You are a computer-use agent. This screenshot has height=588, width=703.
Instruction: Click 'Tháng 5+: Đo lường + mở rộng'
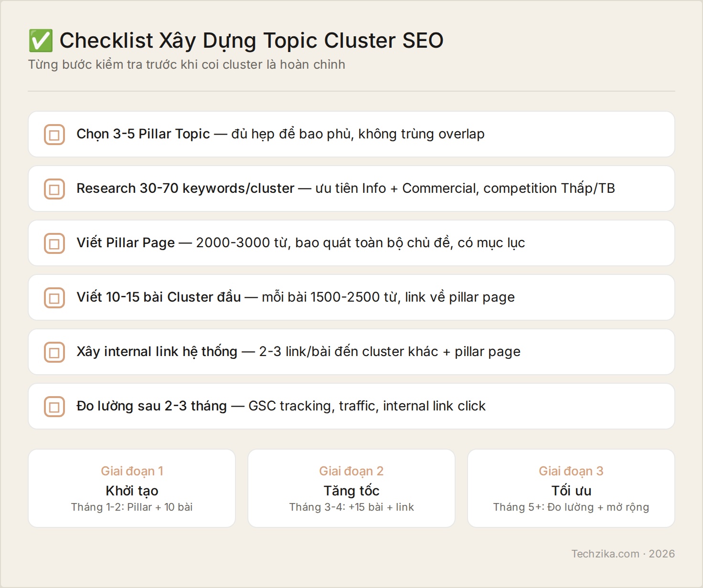click(x=571, y=507)
